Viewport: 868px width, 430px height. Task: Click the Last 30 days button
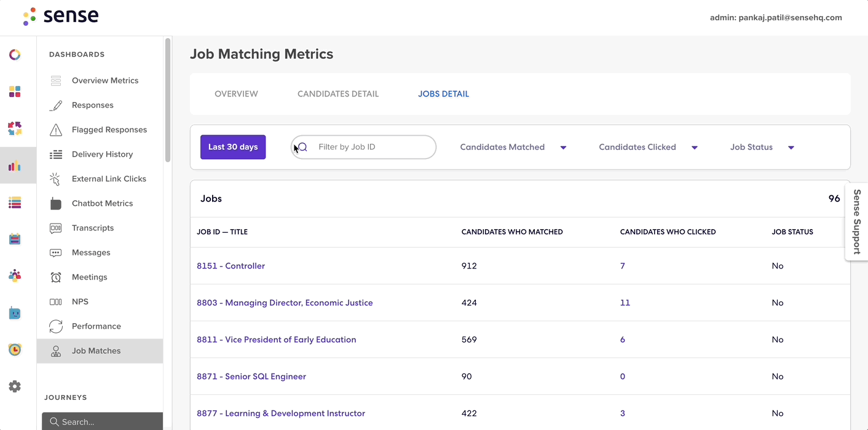pos(233,147)
